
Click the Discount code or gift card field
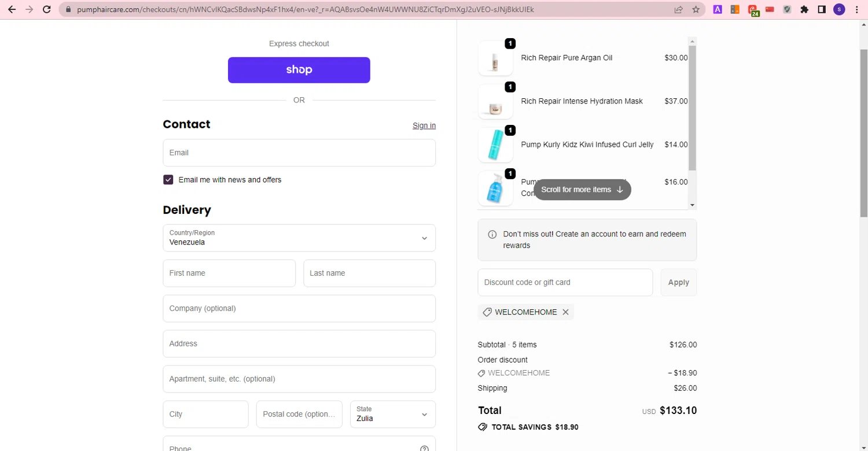tap(565, 282)
